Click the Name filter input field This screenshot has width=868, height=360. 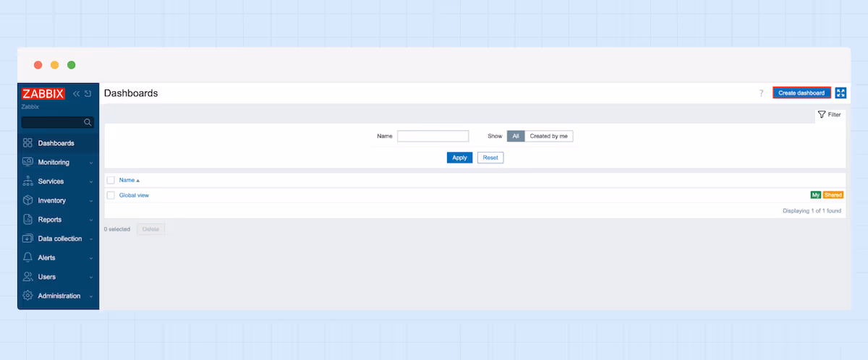pyautogui.click(x=433, y=136)
